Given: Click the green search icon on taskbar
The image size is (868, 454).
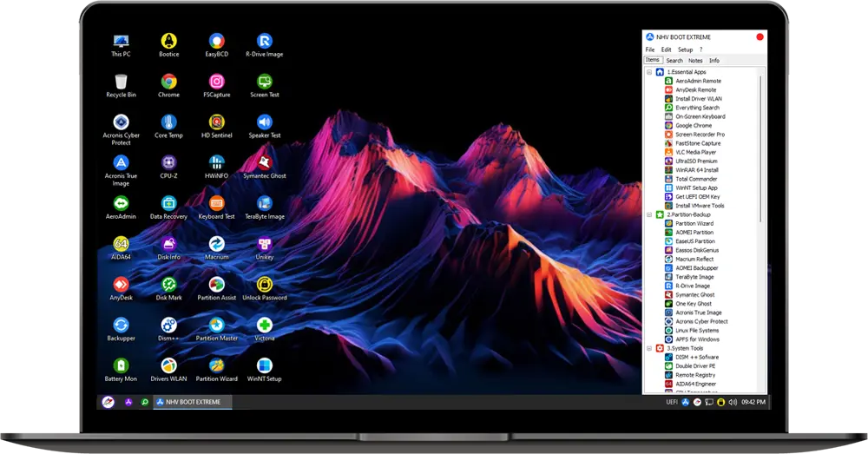Looking at the screenshot, I should (144, 402).
